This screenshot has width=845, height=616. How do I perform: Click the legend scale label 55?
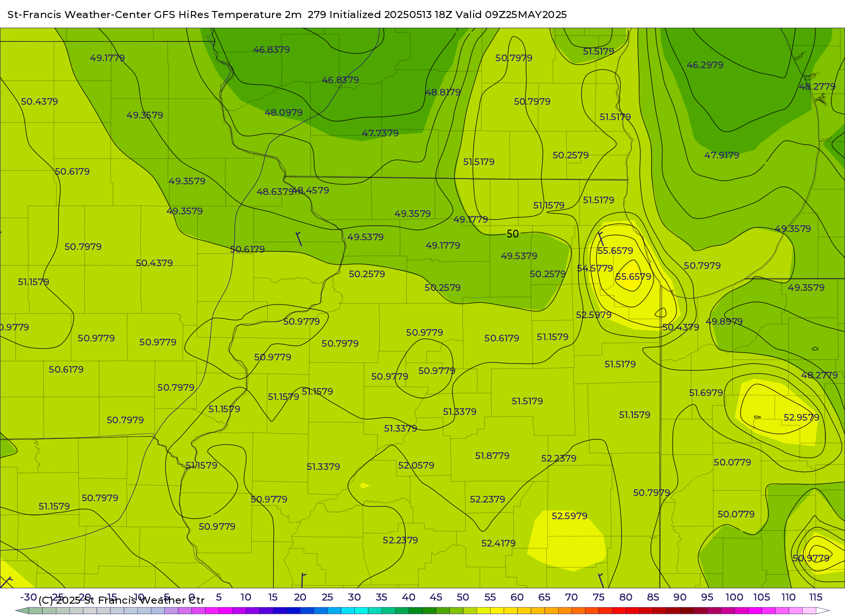490,598
